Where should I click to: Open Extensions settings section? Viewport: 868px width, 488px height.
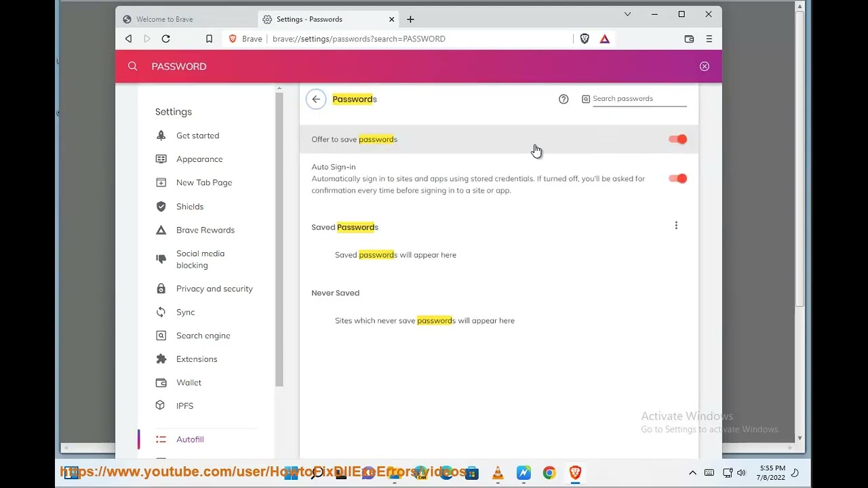click(x=197, y=359)
